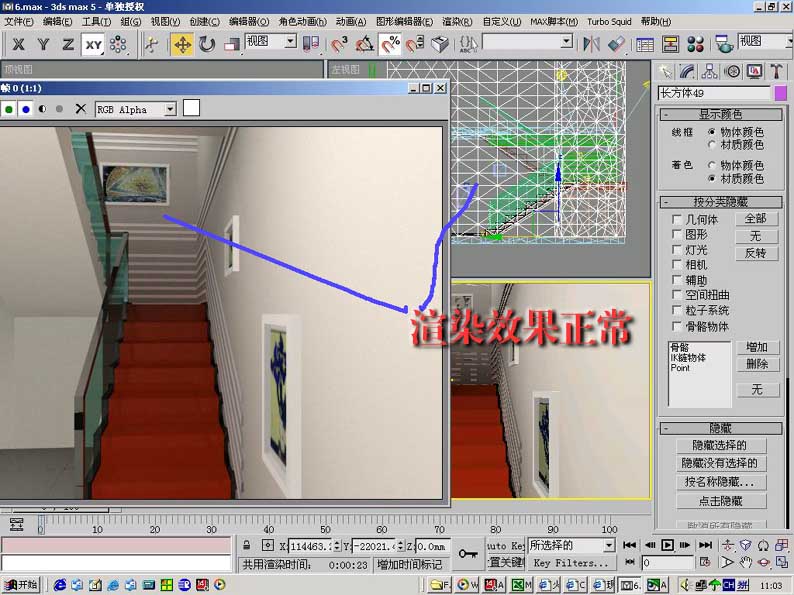Open the Utilities hammer panel tab
The image size is (794, 595).
pos(776,71)
